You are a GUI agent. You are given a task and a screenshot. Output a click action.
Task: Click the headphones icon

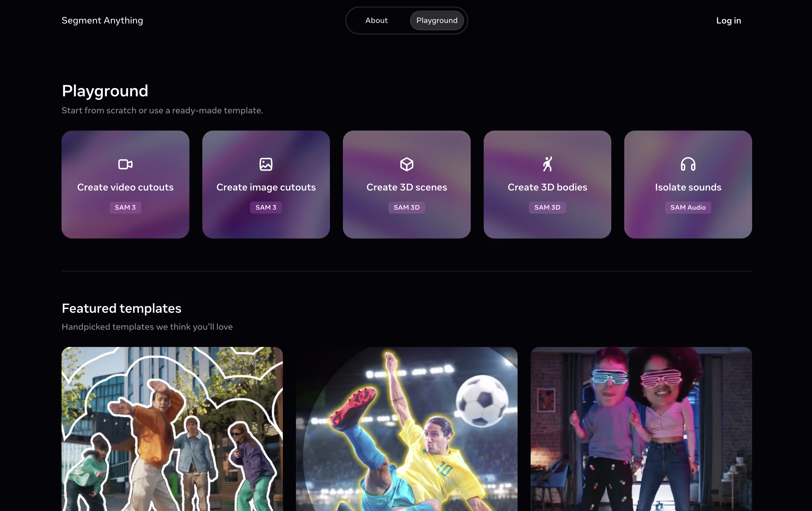click(688, 164)
